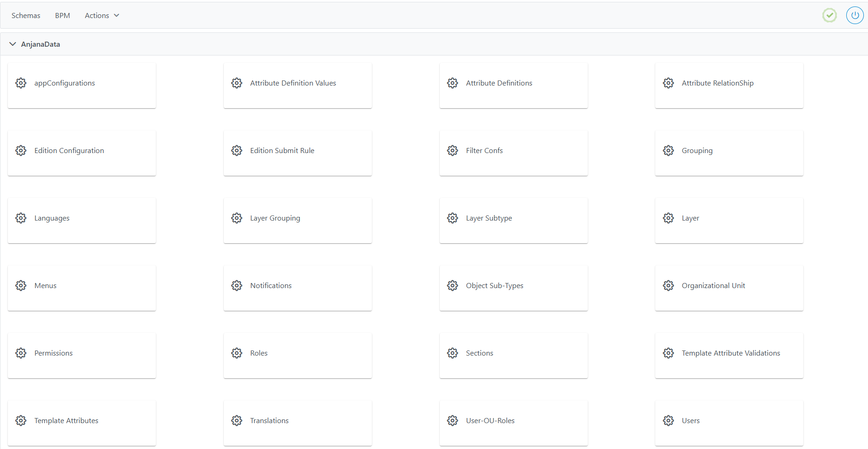Open the Template Attribute Validations card

click(729, 356)
